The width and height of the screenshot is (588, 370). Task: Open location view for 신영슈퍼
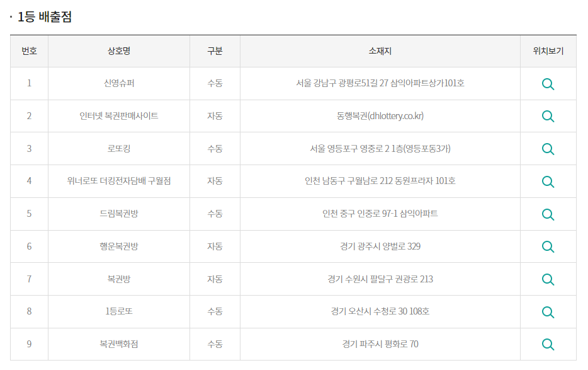(547, 83)
